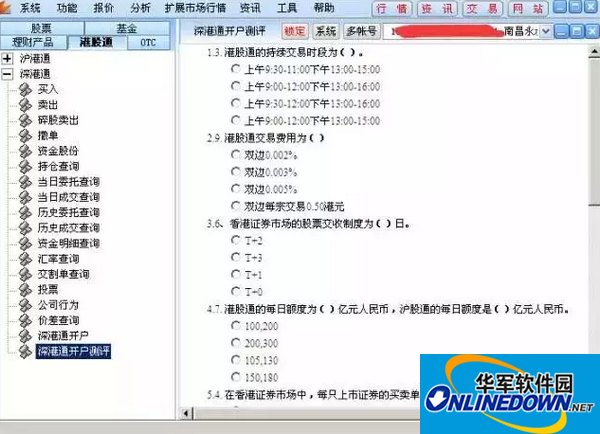Click the vertical scrollbar thumb
The image size is (600, 434).
pos(594,132)
